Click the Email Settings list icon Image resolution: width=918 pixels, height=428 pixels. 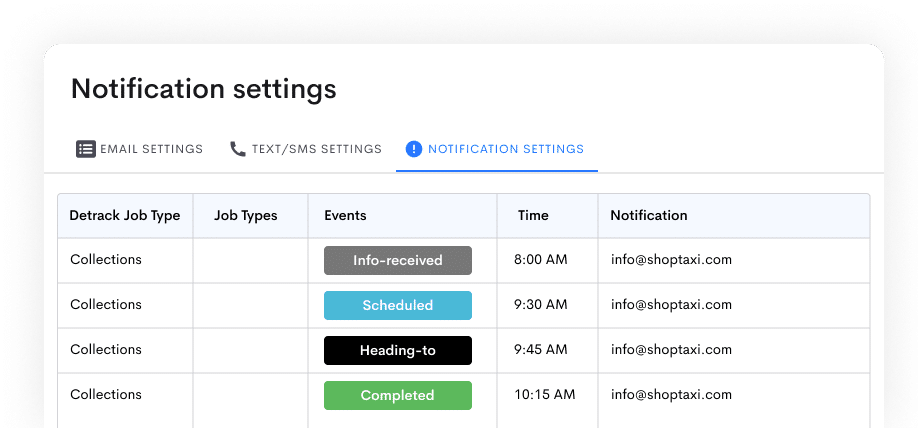pos(85,149)
